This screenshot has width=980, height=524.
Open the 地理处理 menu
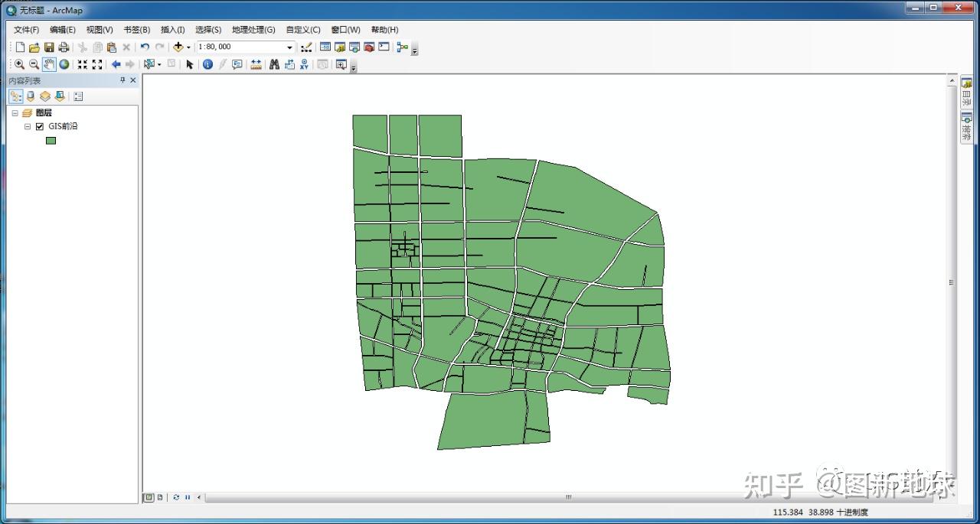click(x=253, y=30)
